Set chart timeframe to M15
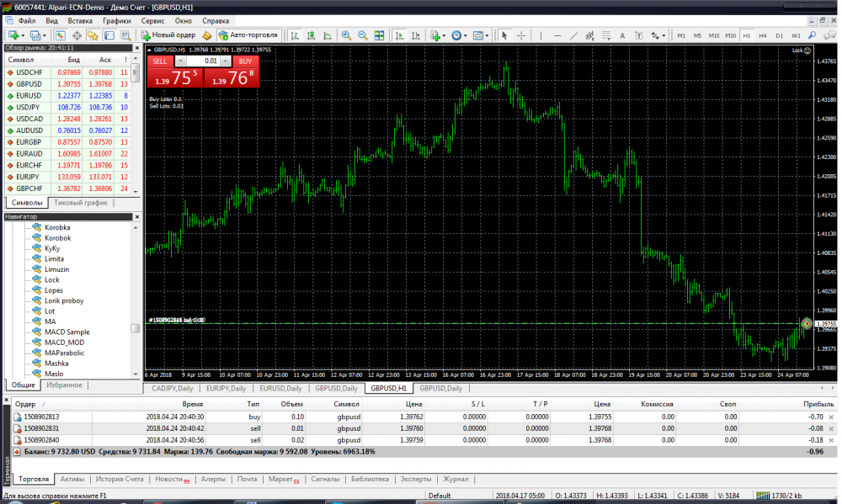 (x=713, y=35)
